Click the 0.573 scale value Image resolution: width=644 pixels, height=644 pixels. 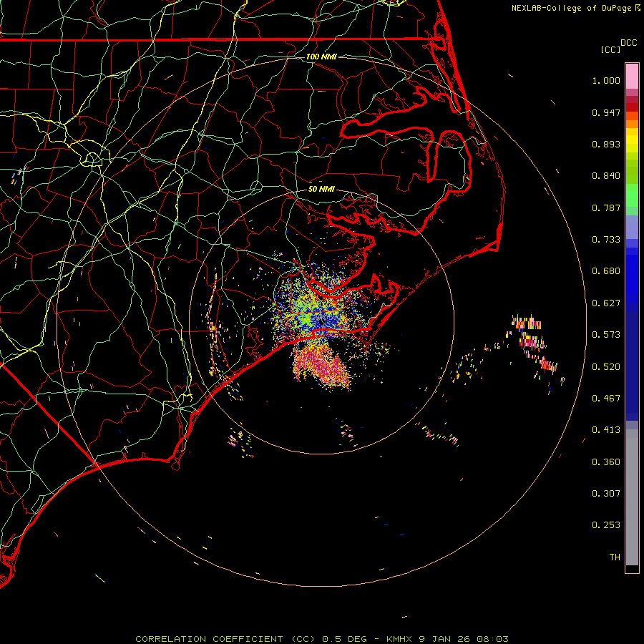(x=606, y=335)
